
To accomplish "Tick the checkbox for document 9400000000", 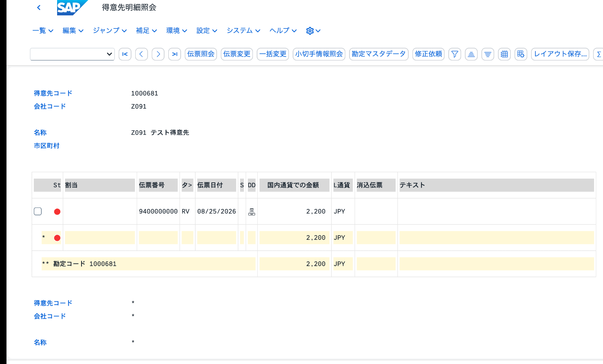I will click(38, 211).
